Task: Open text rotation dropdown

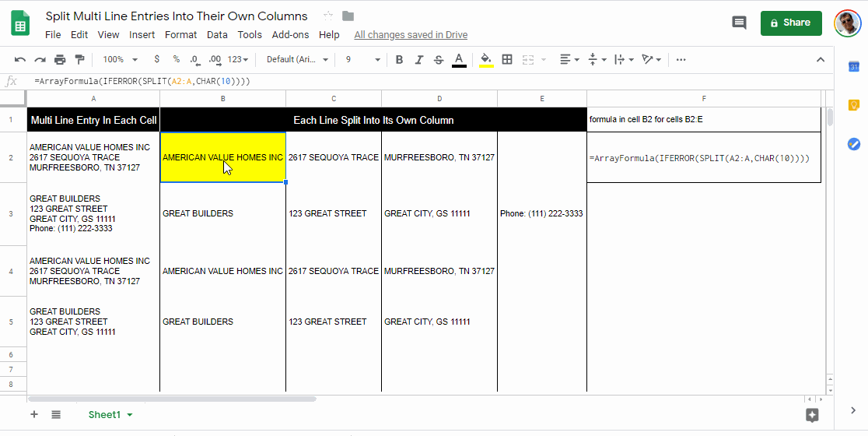Action: pyautogui.click(x=652, y=59)
